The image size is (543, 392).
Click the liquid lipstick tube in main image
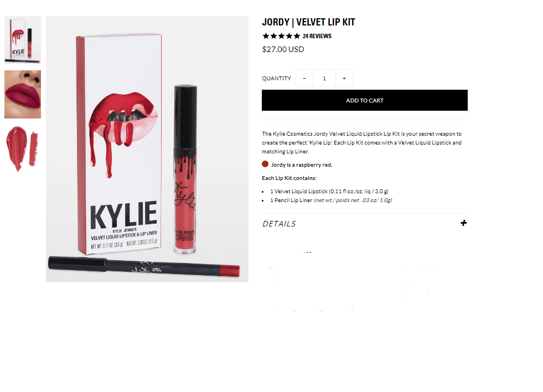185,169
